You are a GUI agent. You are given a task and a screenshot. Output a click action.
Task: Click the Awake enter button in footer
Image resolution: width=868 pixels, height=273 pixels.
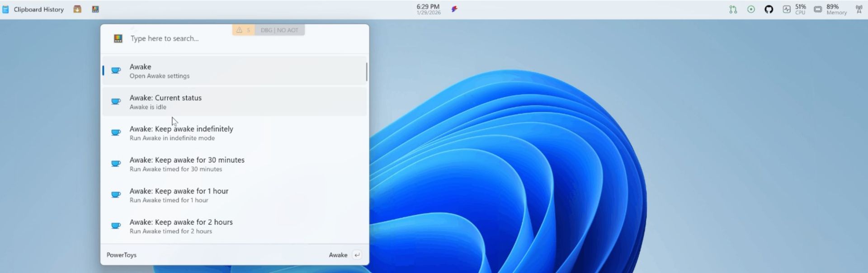pos(345,255)
